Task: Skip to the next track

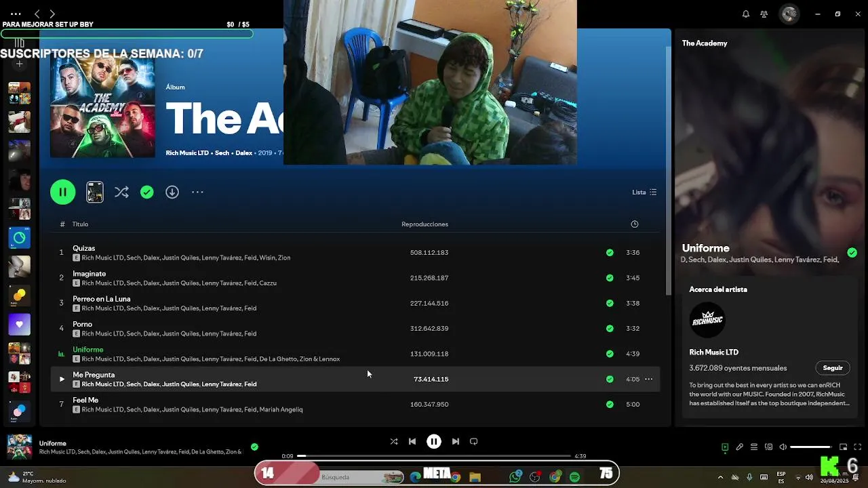Action: 456,441
